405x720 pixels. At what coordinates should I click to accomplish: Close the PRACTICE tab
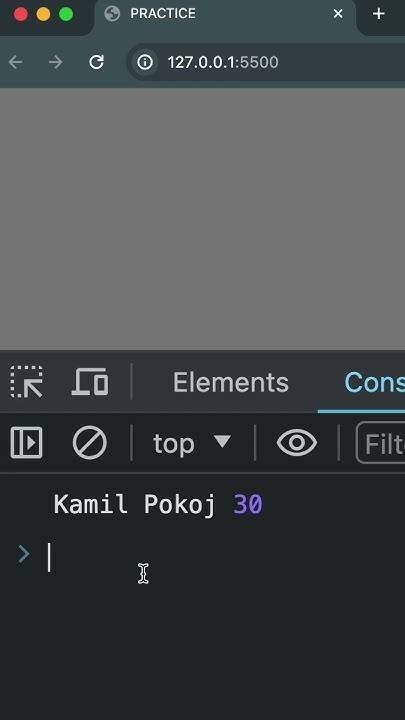coord(338,14)
